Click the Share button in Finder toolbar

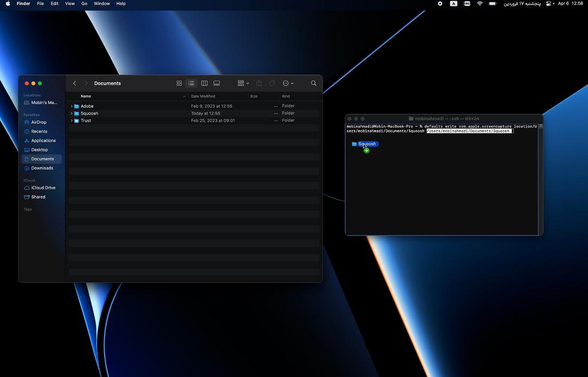coord(259,83)
